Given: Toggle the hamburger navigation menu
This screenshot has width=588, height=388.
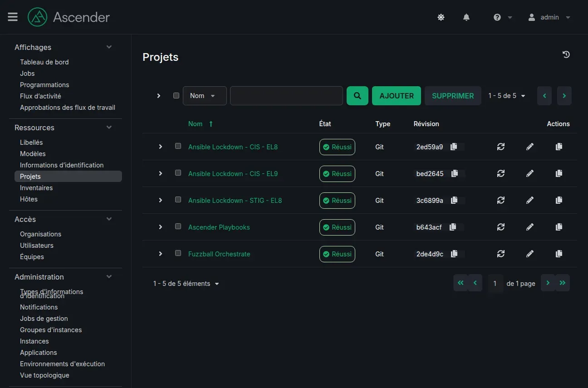Looking at the screenshot, I should coord(13,17).
